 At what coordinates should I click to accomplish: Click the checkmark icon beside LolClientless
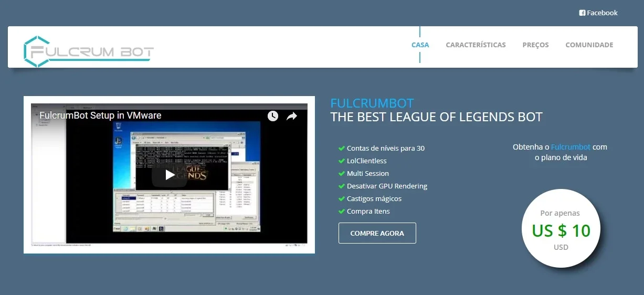click(x=342, y=161)
